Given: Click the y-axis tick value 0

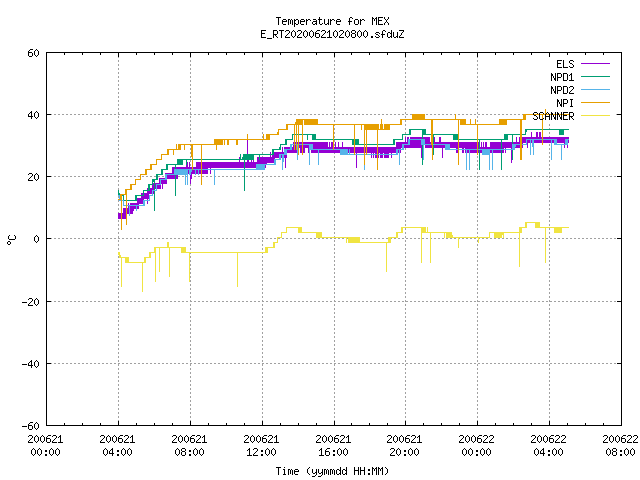Looking at the screenshot, I should coord(36,239).
